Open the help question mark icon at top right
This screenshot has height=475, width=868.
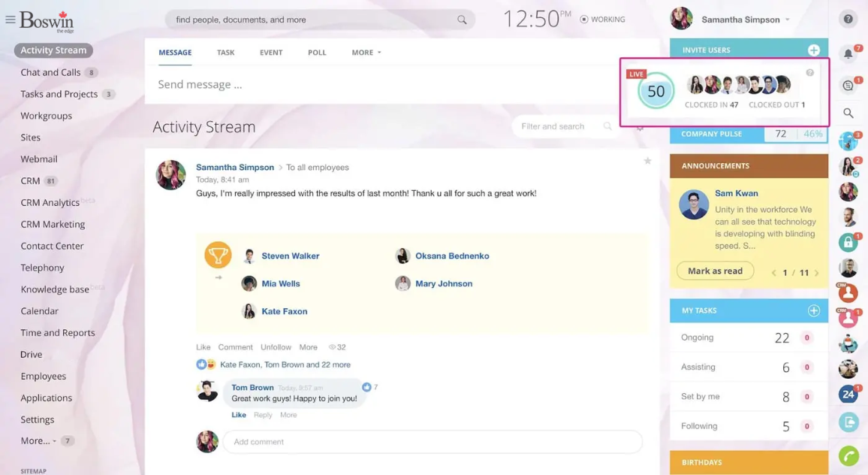848,20
